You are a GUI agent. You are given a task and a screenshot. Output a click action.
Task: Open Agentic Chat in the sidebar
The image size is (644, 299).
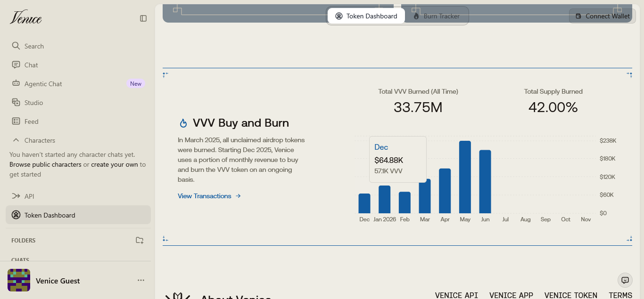[x=78, y=84]
